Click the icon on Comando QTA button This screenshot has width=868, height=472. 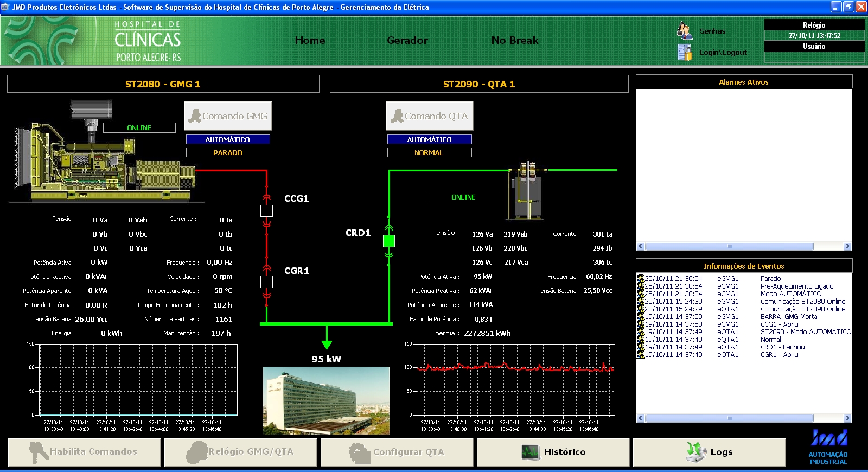397,116
